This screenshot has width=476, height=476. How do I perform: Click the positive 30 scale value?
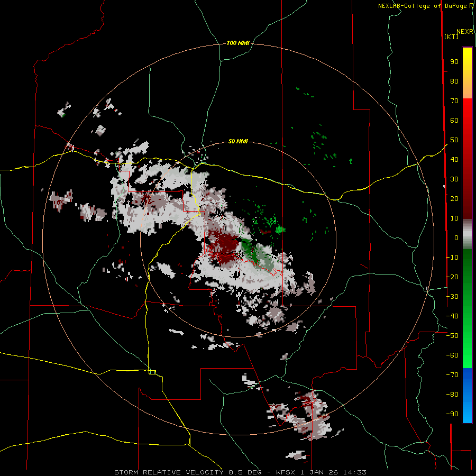coord(454,179)
